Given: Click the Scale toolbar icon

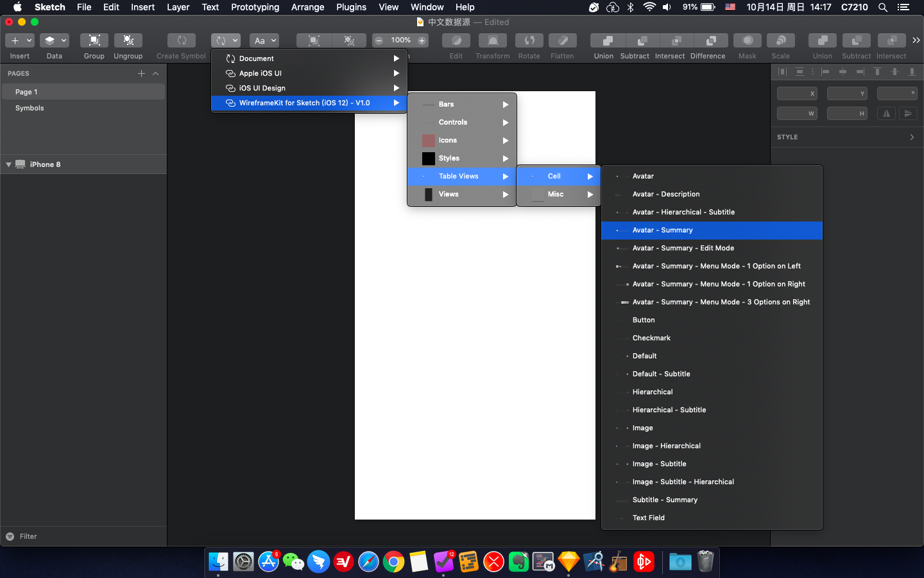Looking at the screenshot, I should coord(781,40).
